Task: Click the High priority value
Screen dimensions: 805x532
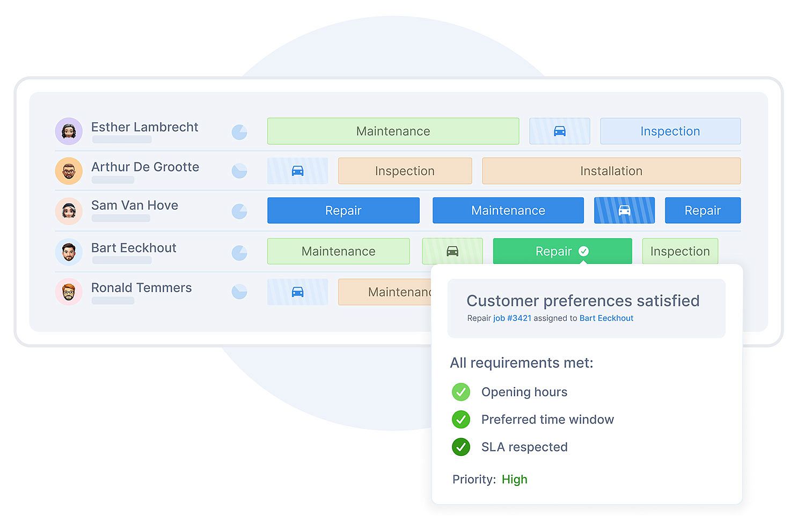Action: point(514,479)
